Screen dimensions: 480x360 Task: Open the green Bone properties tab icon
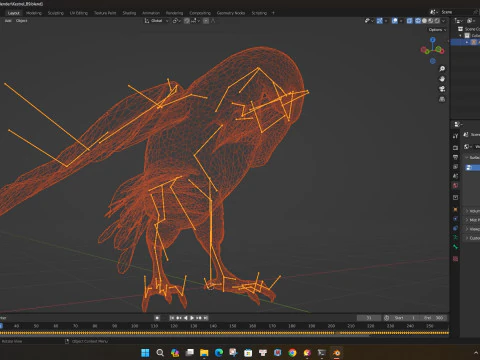pyautogui.click(x=455, y=247)
